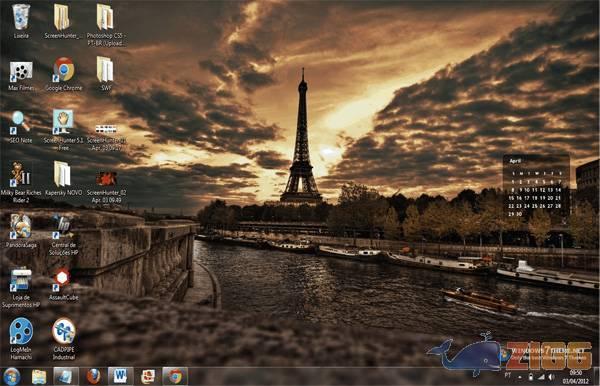Select the LogMeIn Hamachi shortcut
600x386 pixels.
pyautogui.click(x=21, y=339)
